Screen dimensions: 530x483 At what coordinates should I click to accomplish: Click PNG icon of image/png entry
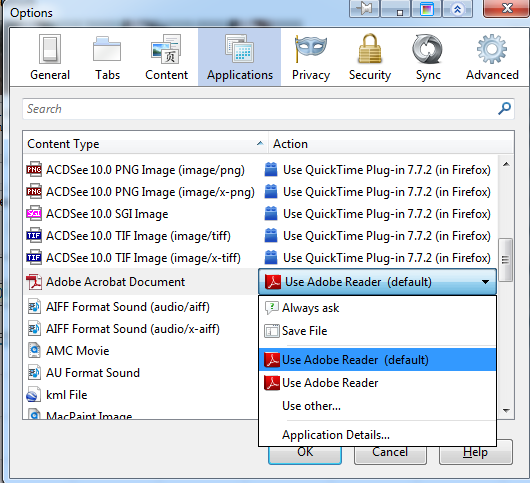pos(34,169)
